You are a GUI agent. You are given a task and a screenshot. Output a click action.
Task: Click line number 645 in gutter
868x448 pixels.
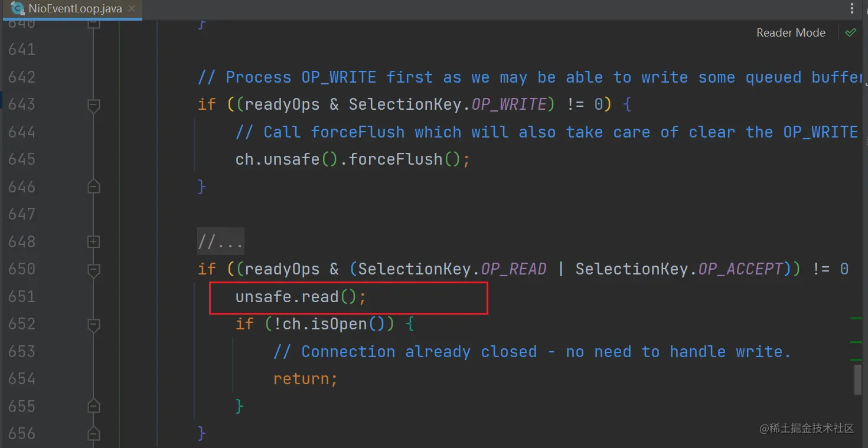click(x=22, y=159)
